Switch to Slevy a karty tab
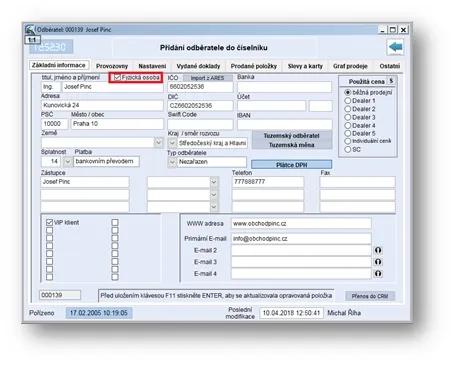This screenshot has width=455, height=366. 305,66
